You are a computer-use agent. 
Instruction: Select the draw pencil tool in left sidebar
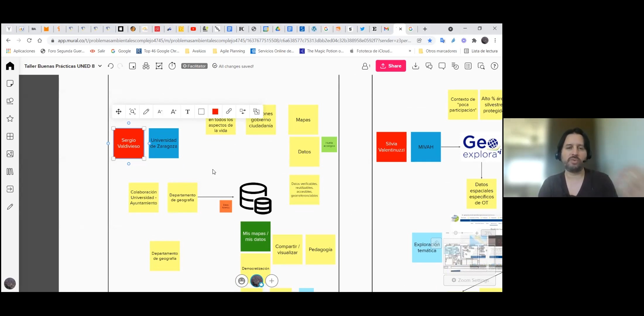pyautogui.click(x=10, y=207)
